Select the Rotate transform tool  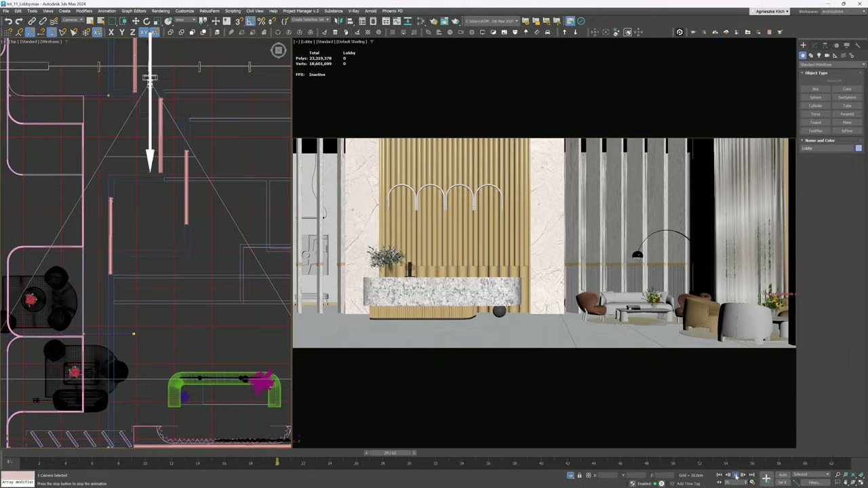pos(146,21)
